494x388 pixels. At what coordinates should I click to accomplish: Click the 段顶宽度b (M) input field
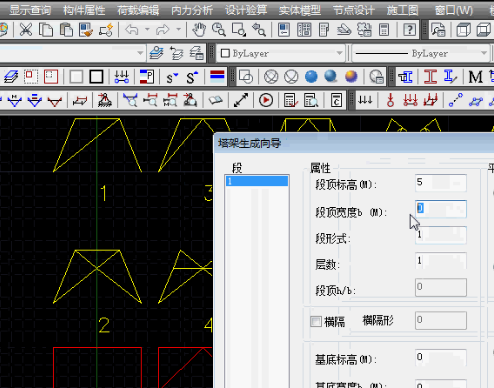441,209
